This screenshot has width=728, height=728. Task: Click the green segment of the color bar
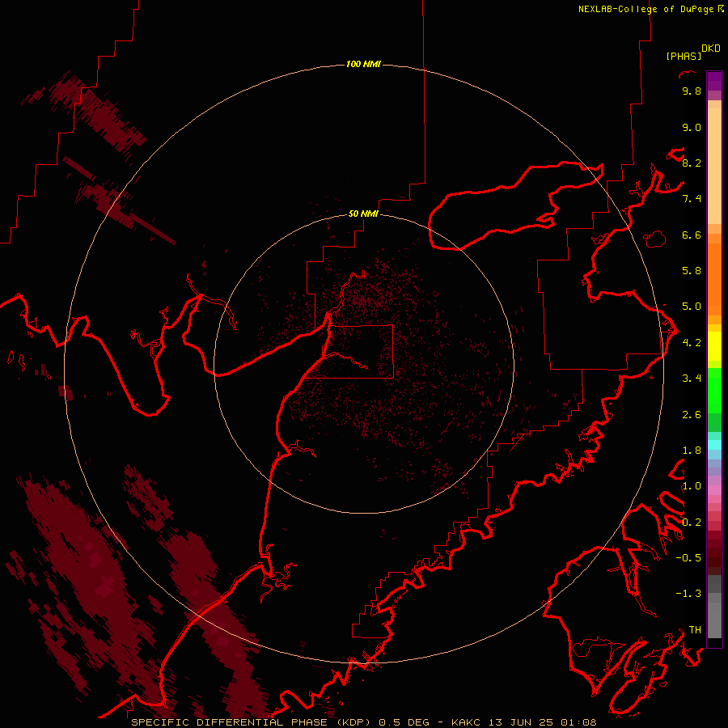(x=714, y=391)
